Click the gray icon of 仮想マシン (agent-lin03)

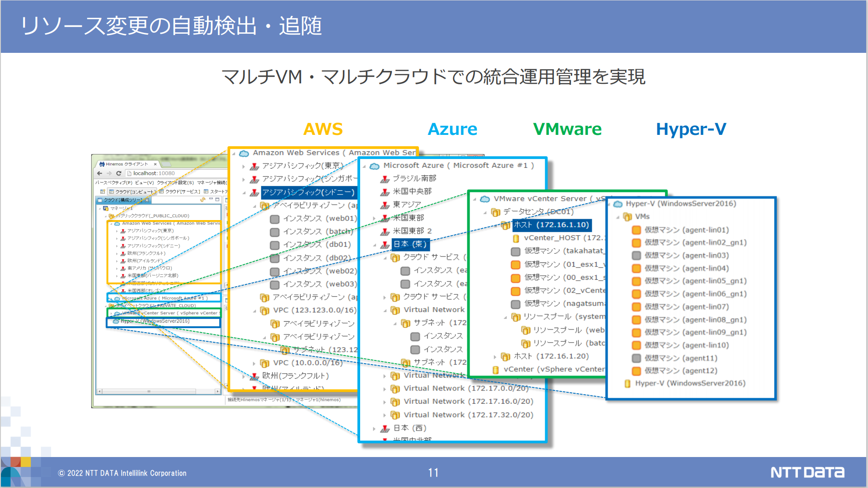point(636,256)
